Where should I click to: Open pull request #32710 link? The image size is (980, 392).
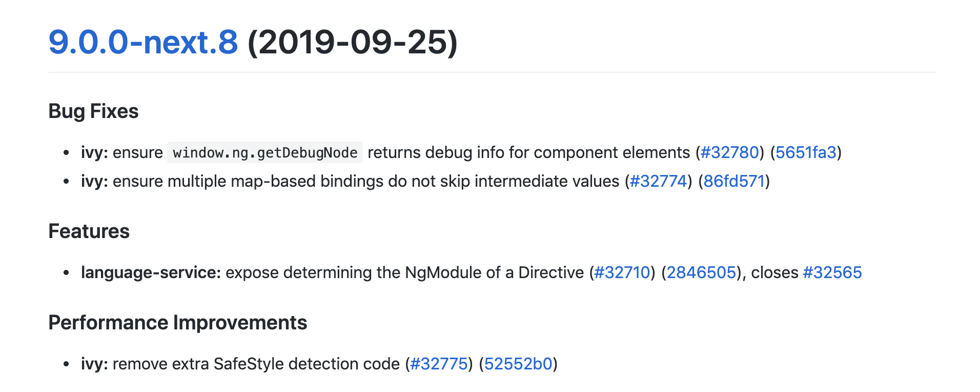click(x=622, y=272)
